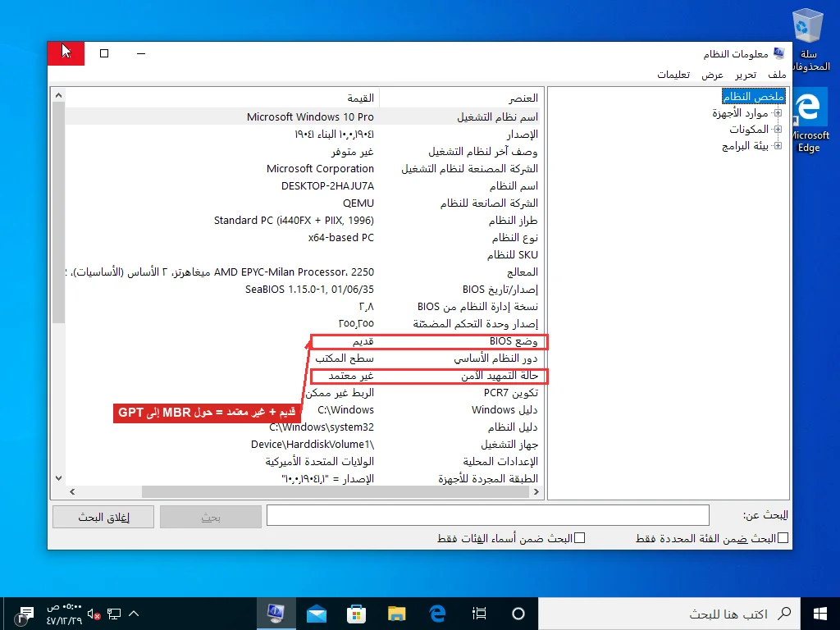Click the taskbar search box

click(x=669, y=614)
